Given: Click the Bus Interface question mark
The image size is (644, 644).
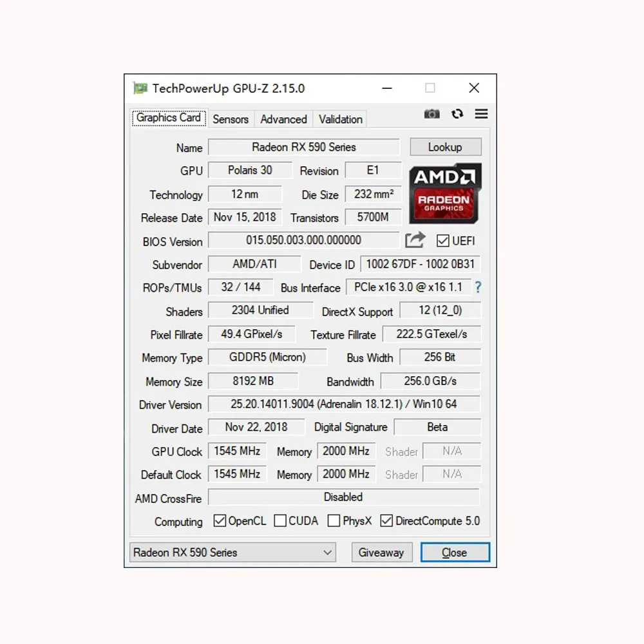Looking at the screenshot, I should tap(478, 287).
